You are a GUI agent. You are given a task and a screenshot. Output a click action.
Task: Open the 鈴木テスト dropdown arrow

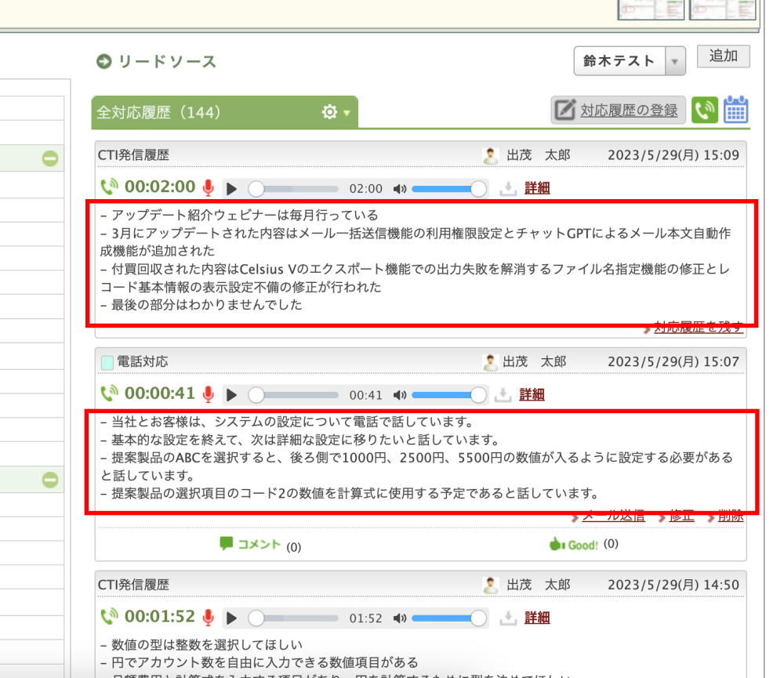pyautogui.click(x=675, y=61)
